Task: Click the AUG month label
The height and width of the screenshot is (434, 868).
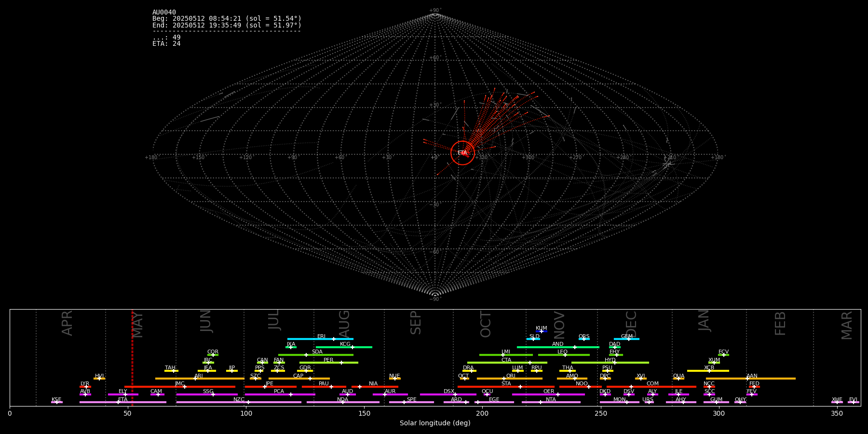Action: 344,324
